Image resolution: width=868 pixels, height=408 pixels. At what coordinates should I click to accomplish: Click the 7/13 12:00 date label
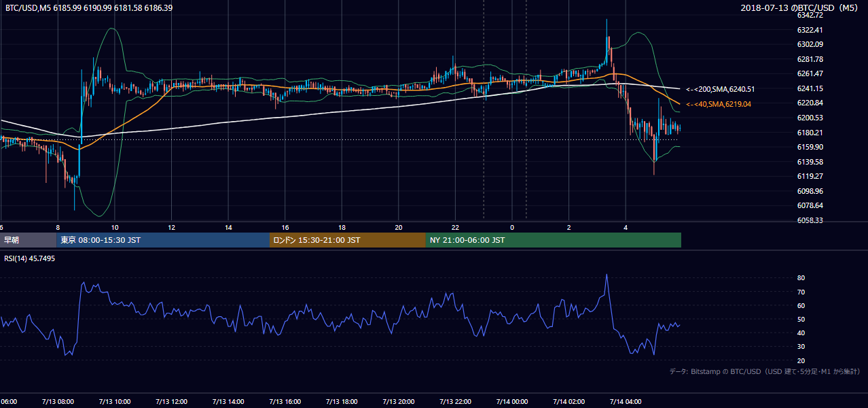[x=172, y=402]
